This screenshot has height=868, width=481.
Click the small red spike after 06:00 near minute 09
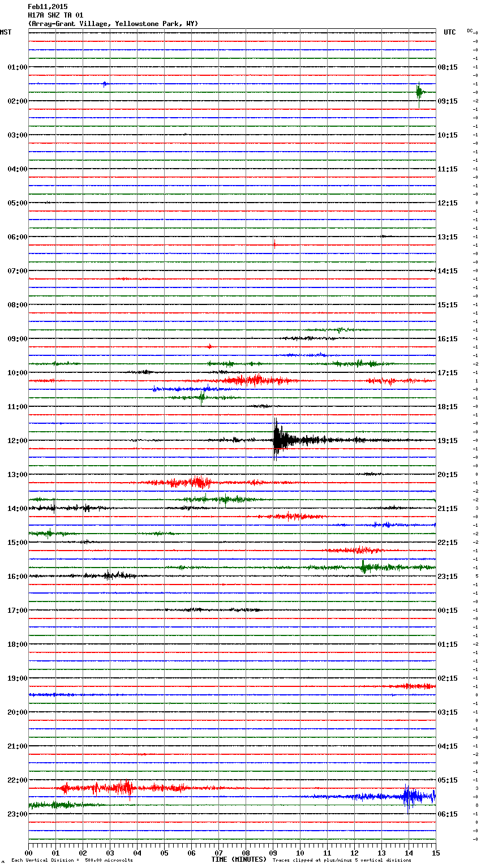pos(274,245)
